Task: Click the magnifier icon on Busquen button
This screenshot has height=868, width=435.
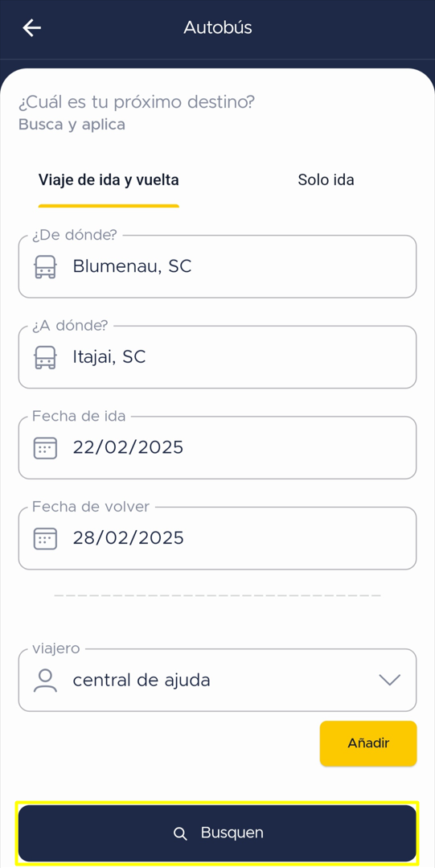Action: [x=180, y=833]
